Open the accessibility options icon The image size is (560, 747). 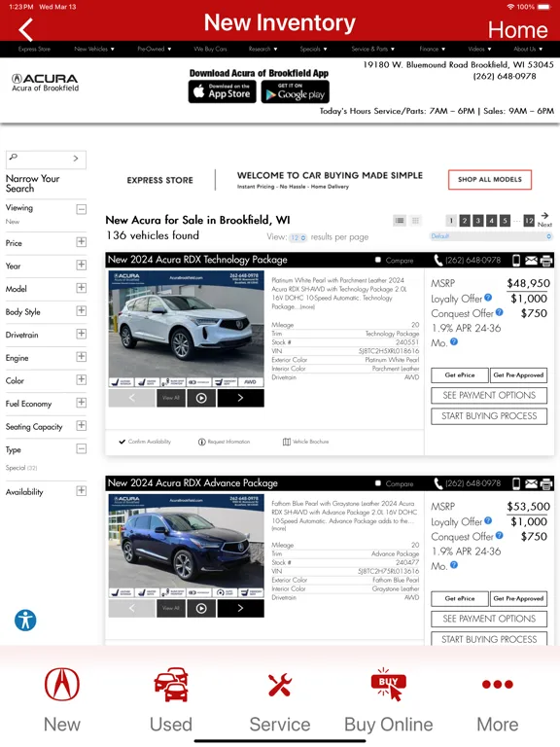tap(25, 621)
